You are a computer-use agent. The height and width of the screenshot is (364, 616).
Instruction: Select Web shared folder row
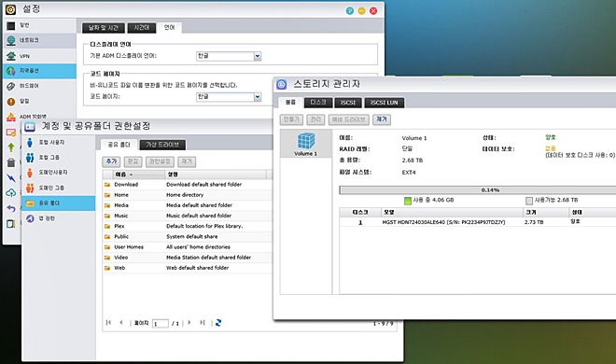(188, 268)
